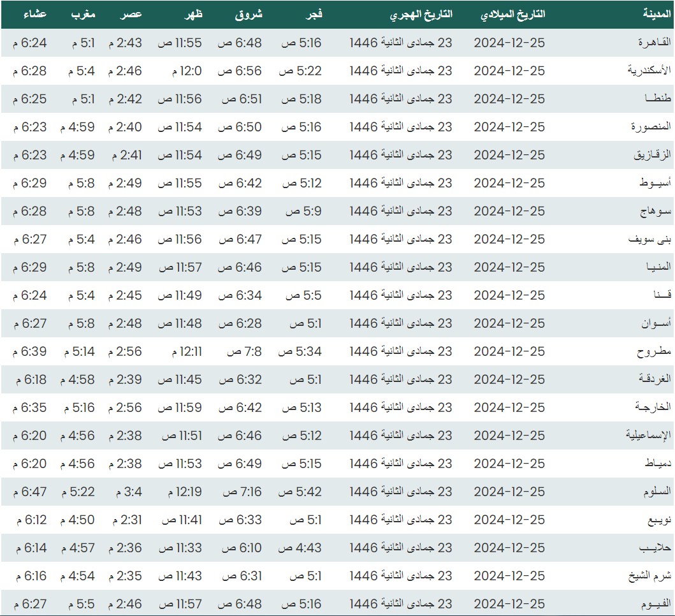Click the المدينة column header
The image size is (675, 616).
tap(657, 14)
